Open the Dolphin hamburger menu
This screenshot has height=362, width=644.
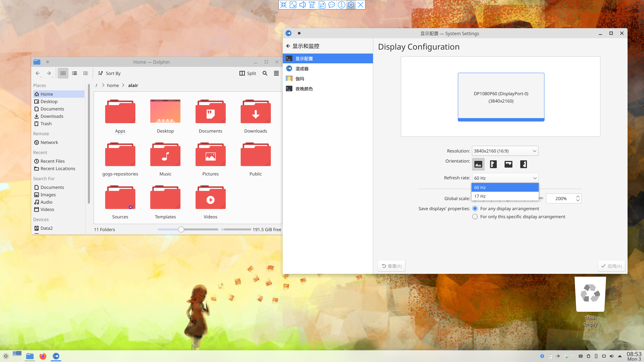pos(276,73)
